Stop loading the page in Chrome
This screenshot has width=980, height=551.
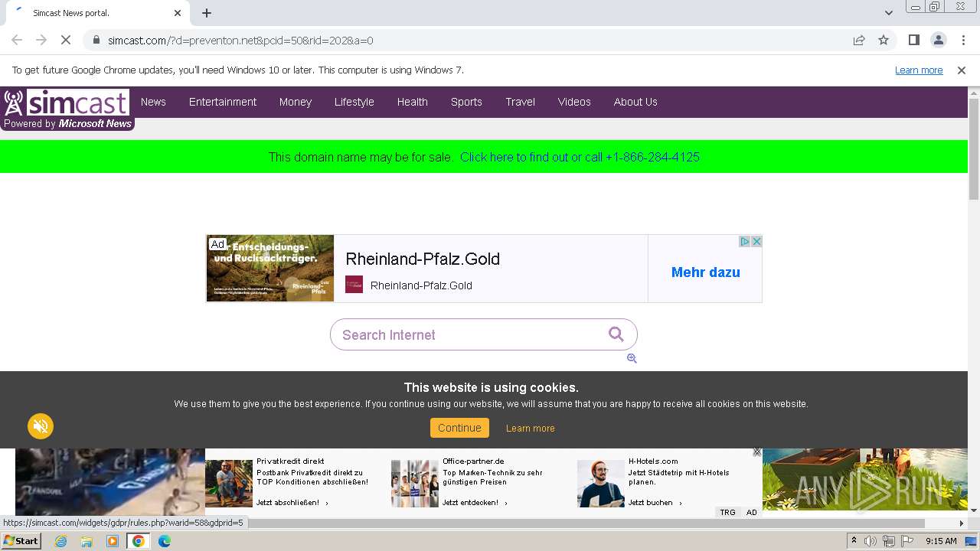(x=66, y=40)
